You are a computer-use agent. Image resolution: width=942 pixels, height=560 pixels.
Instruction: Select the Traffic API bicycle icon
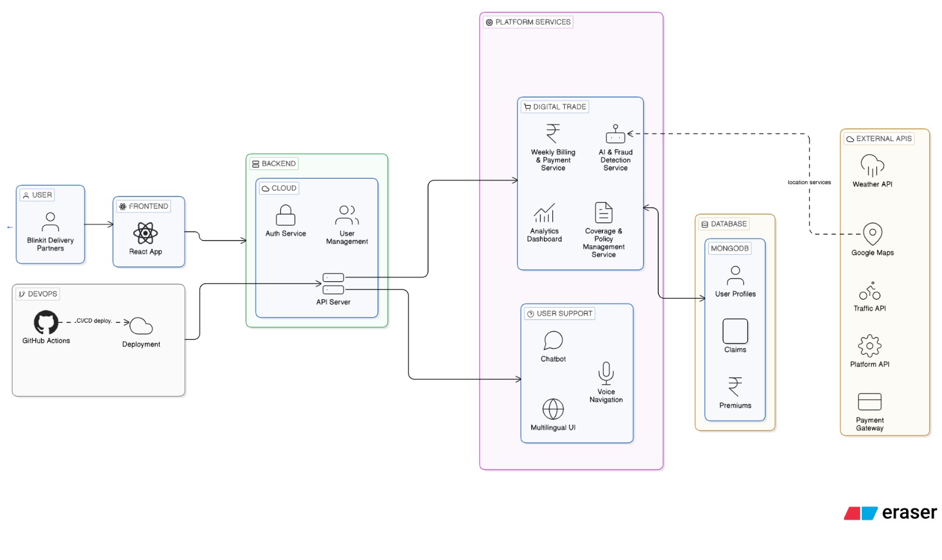870,291
